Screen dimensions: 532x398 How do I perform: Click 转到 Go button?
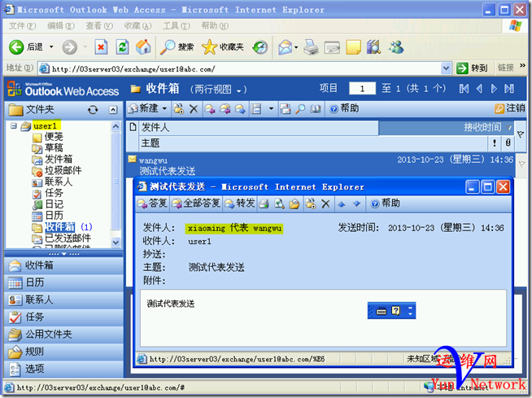[472, 68]
